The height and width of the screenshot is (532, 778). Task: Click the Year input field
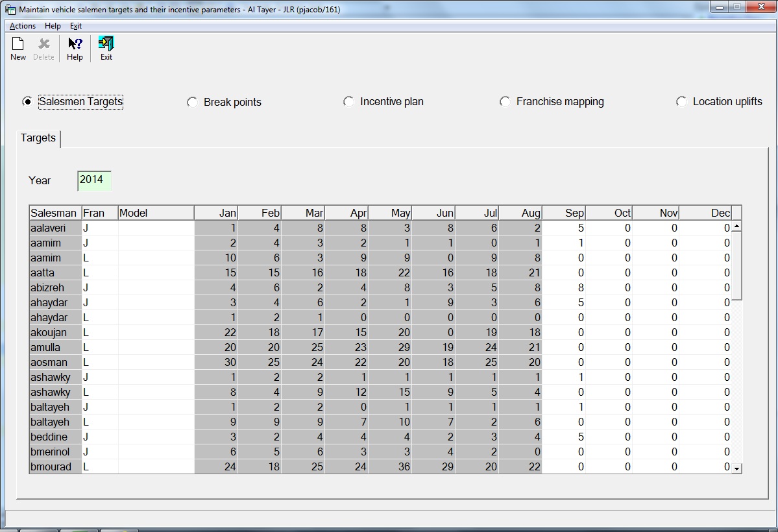tap(94, 180)
